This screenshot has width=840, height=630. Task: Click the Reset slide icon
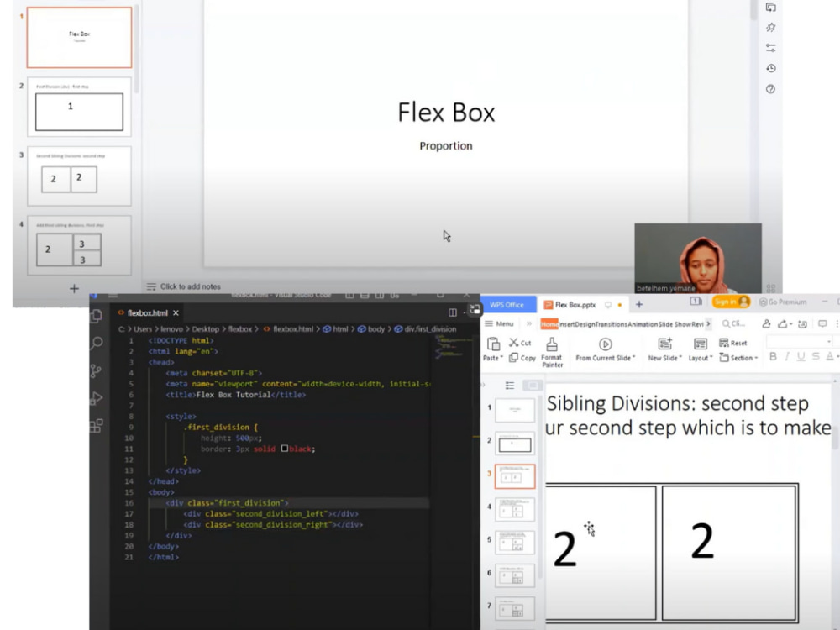point(724,343)
